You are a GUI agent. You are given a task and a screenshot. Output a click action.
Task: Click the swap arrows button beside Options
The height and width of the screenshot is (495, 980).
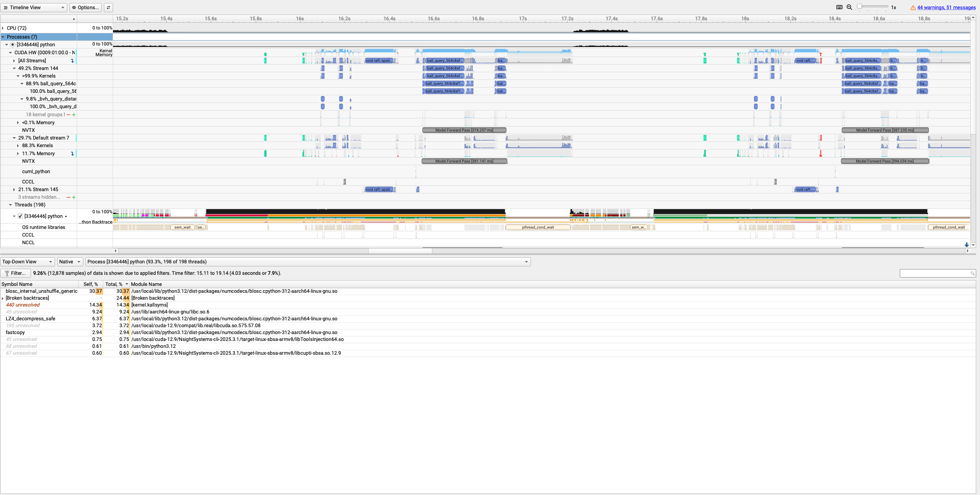[x=108, y=7]
